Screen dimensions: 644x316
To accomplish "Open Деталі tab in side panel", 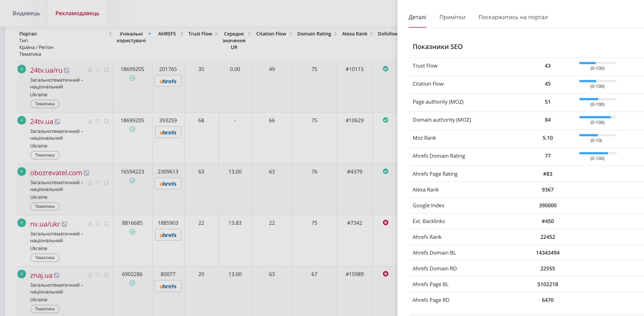I will pyautogui.click(x=417, y=17).
